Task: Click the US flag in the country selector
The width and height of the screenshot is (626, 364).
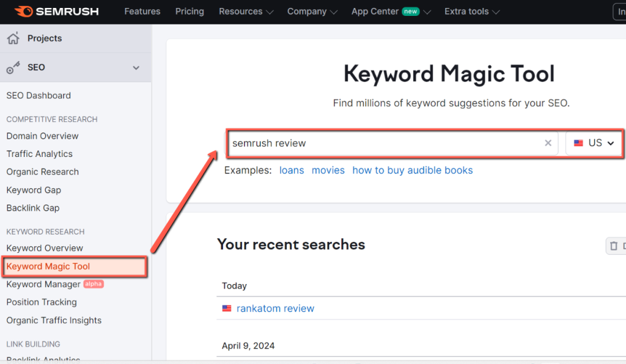Action: 578,142
